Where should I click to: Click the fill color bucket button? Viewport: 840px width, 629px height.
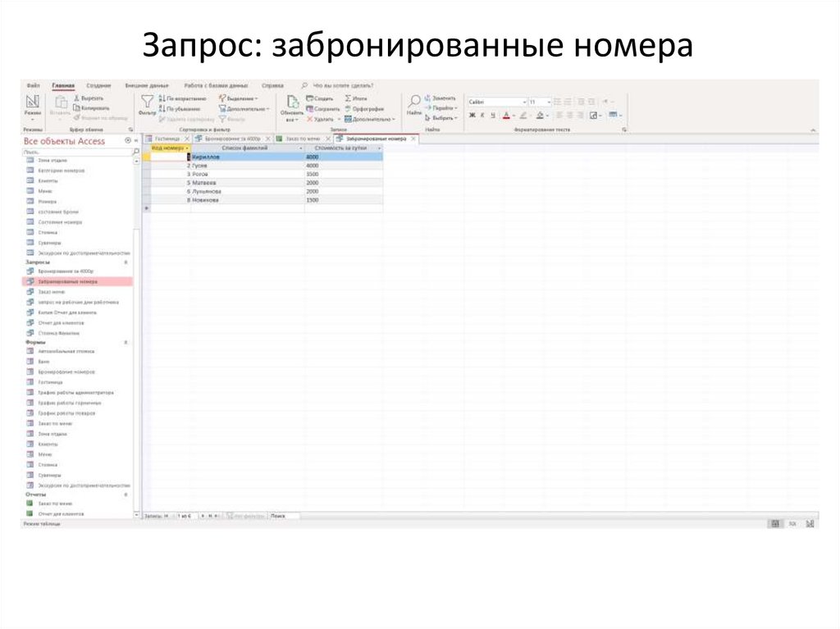click(x=540, y=115)
